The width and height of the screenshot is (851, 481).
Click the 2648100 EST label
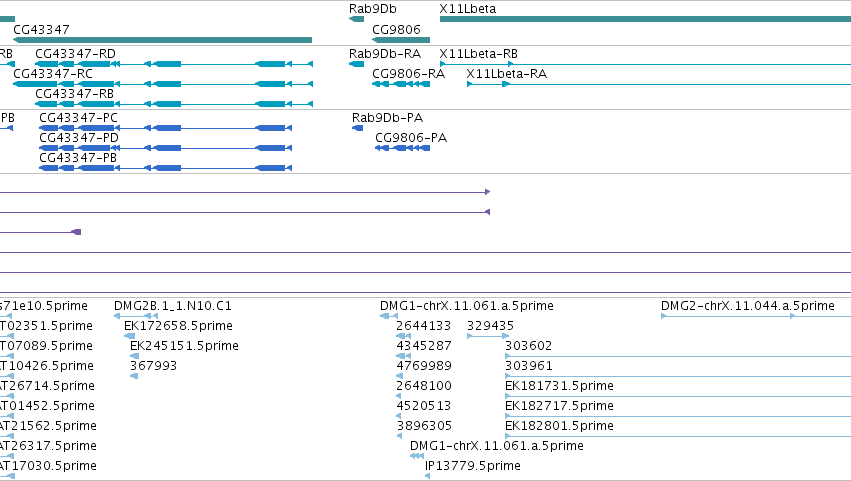tap(424, 386)
